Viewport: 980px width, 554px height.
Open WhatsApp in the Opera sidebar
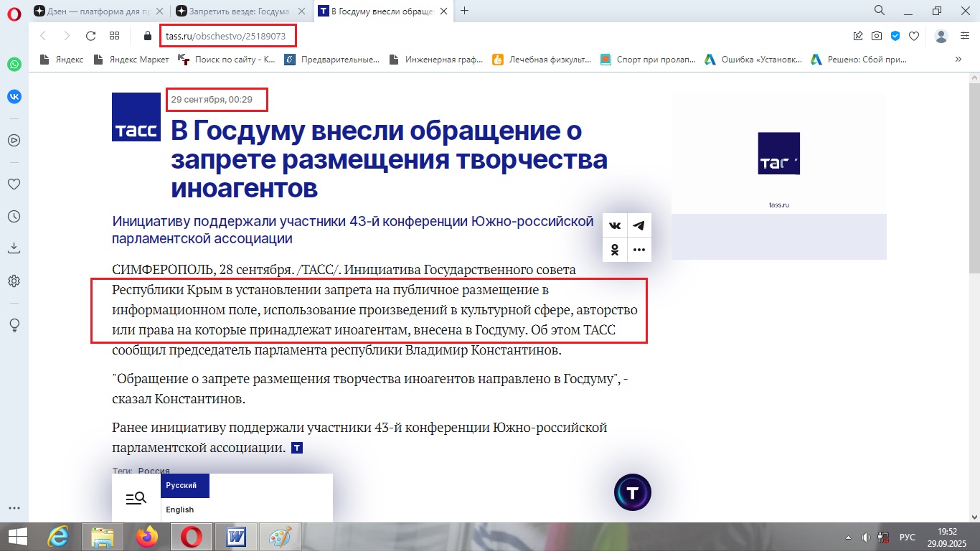(14, 65)
